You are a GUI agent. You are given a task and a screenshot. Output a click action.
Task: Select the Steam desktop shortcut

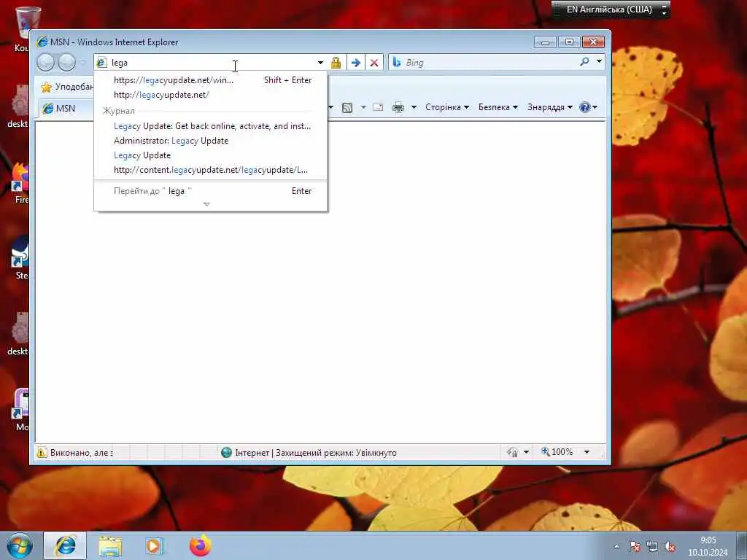tap(21, 257)
